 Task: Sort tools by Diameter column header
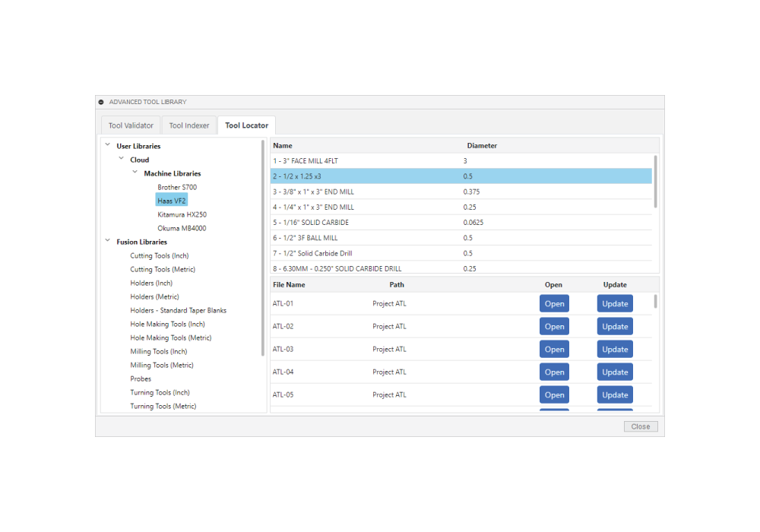coord(482,146)
